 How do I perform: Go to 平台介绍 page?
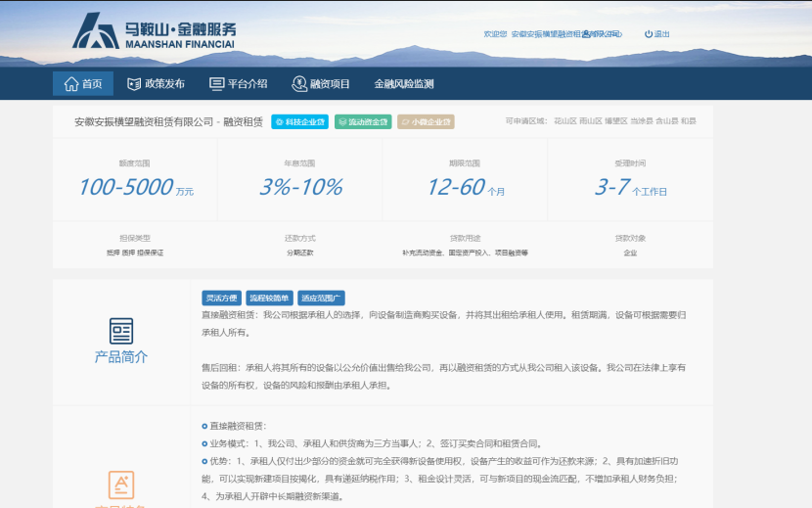[x=238, y=83]
